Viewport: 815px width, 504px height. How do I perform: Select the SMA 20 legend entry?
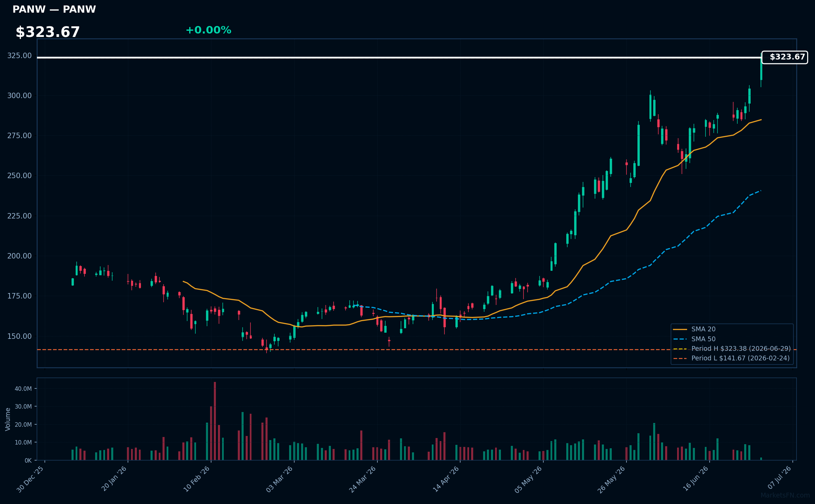(694, 329)
